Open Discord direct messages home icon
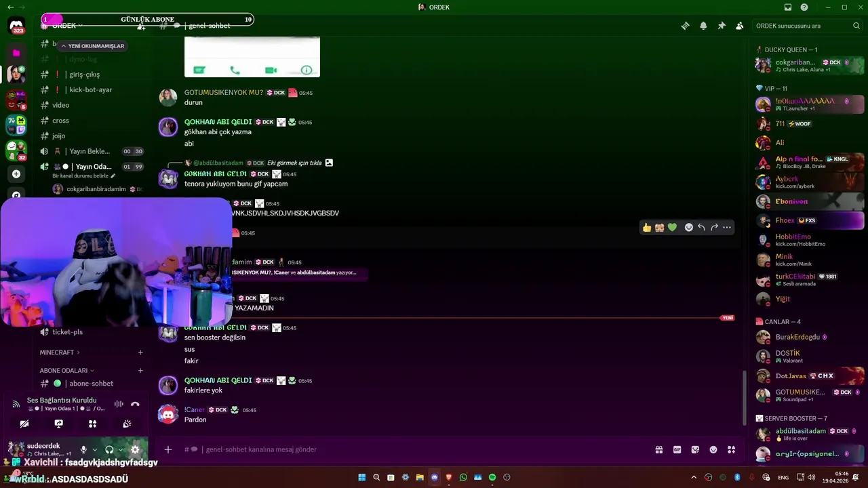This screenshot has width=868, height=488. [16, 27]
